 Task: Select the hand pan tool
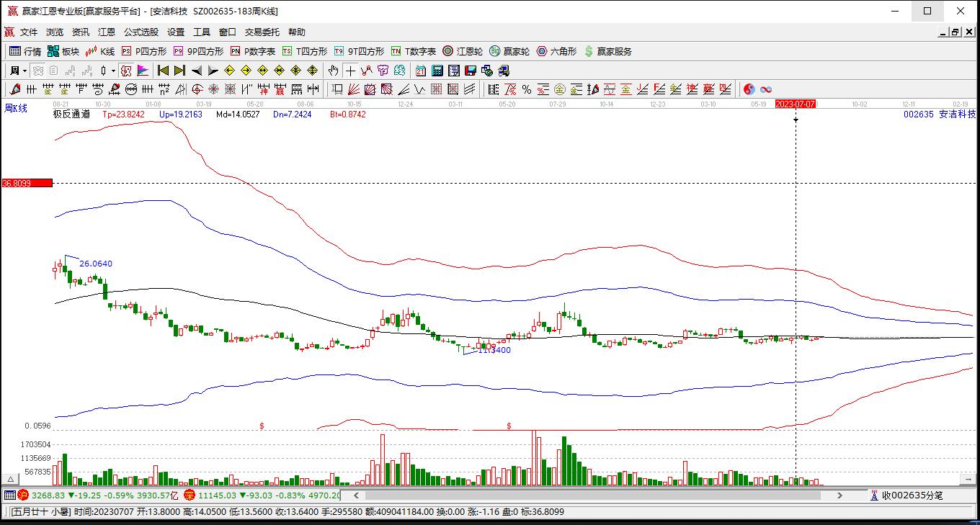coord(333,71)
